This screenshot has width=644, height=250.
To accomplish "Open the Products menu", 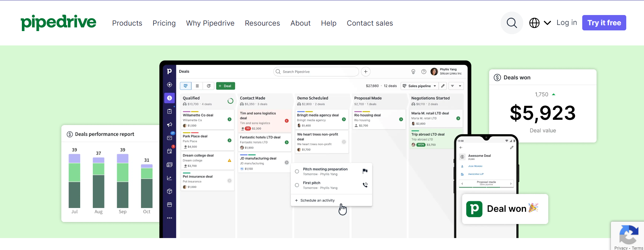I will 127,23.
